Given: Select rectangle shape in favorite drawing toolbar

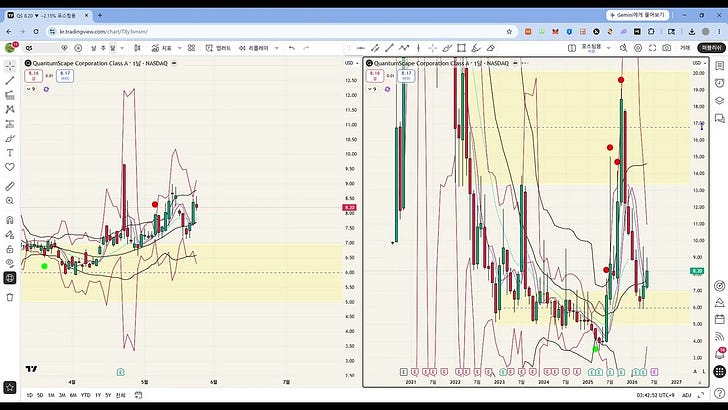Looking at the screenshot, I should pos(461,48).
